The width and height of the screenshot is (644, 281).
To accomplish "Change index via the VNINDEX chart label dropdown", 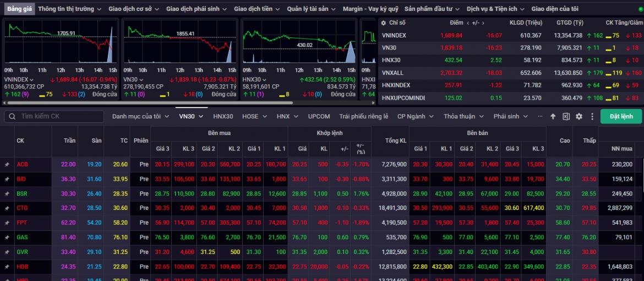I will point(19,79).
